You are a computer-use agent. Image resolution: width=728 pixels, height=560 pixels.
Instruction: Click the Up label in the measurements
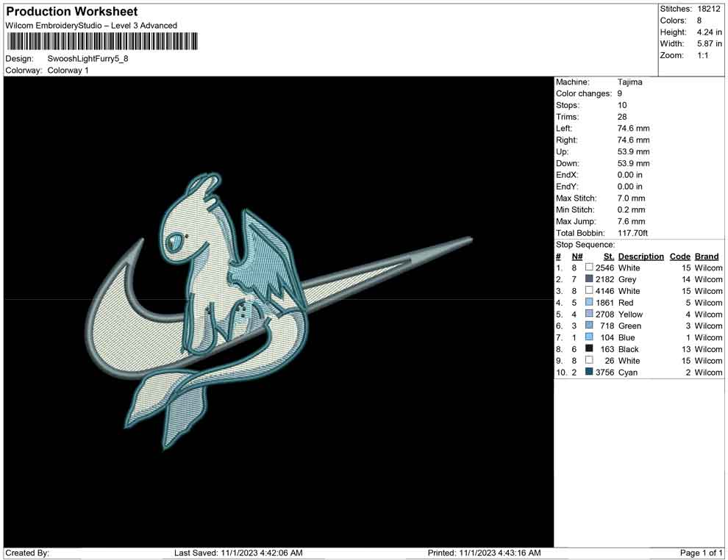(x=562, y=151)
